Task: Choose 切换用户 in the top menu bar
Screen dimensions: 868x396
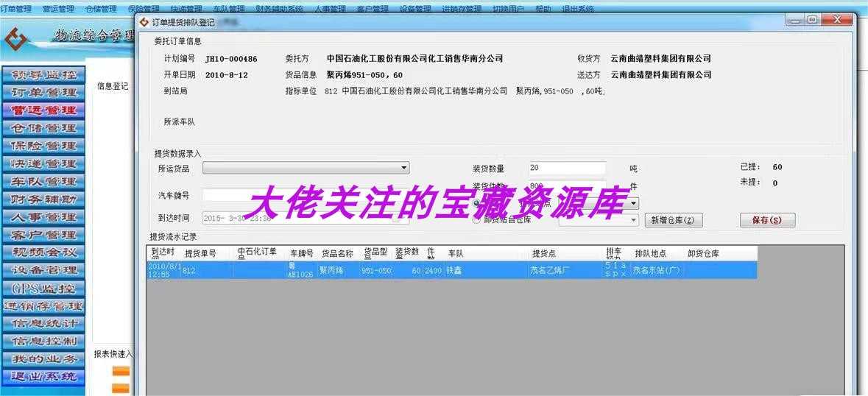Action: [x=508, y=9]
